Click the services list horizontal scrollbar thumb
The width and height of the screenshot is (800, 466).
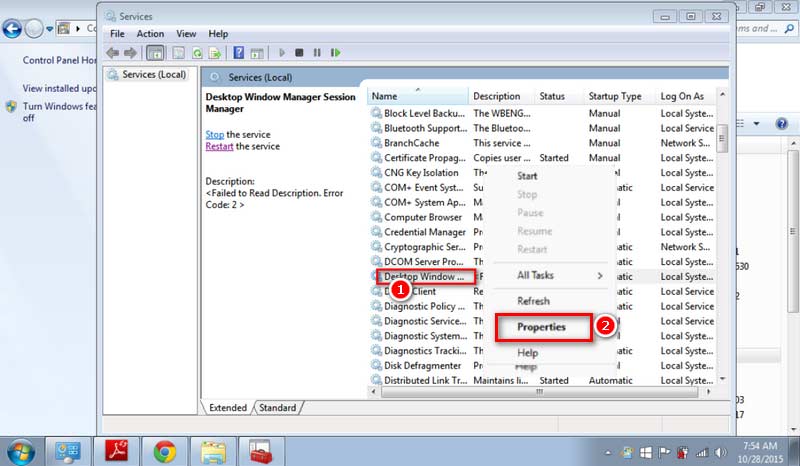tap(539, 392)
